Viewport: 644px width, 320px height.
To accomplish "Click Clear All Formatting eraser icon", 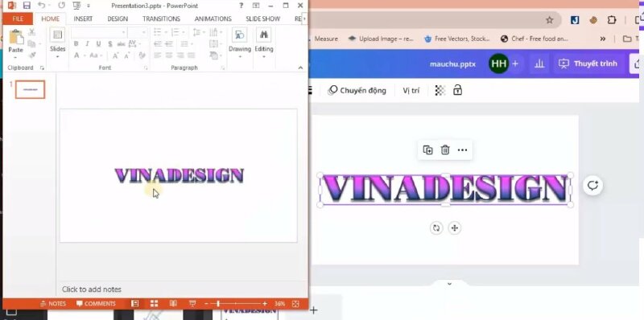I will [x=142, y=55].
